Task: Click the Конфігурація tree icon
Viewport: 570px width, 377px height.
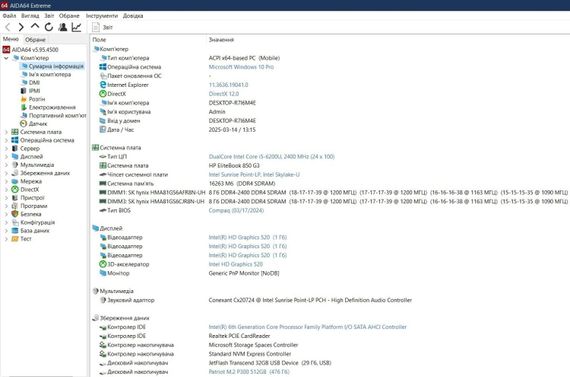Action: point(15,222)
